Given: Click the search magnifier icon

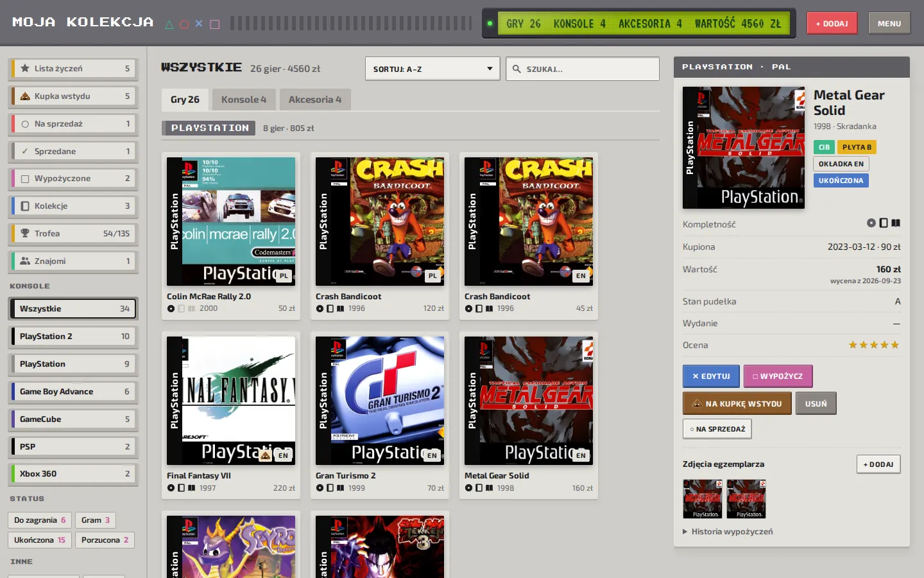Looking at the screenshot, I should 517,69.
